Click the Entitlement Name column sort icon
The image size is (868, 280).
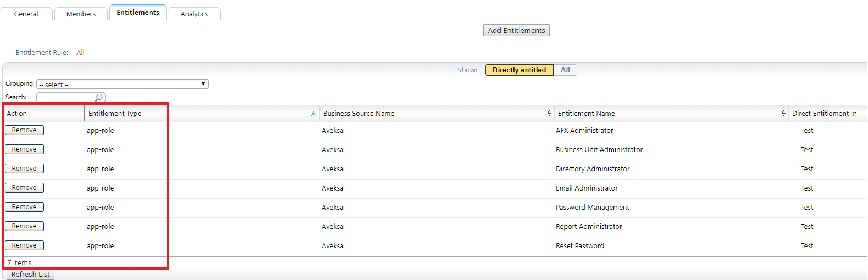coord(783,113)
